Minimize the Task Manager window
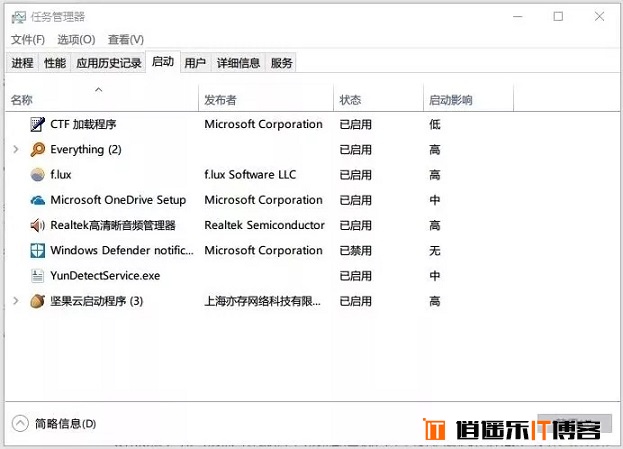This screenshot has height=449, width=623. click(517, 16)
